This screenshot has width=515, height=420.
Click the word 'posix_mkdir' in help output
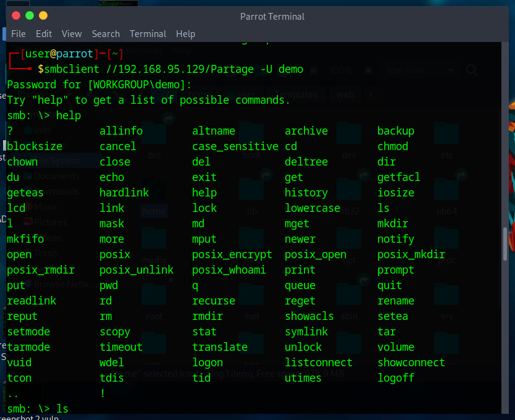coord(411,254)
